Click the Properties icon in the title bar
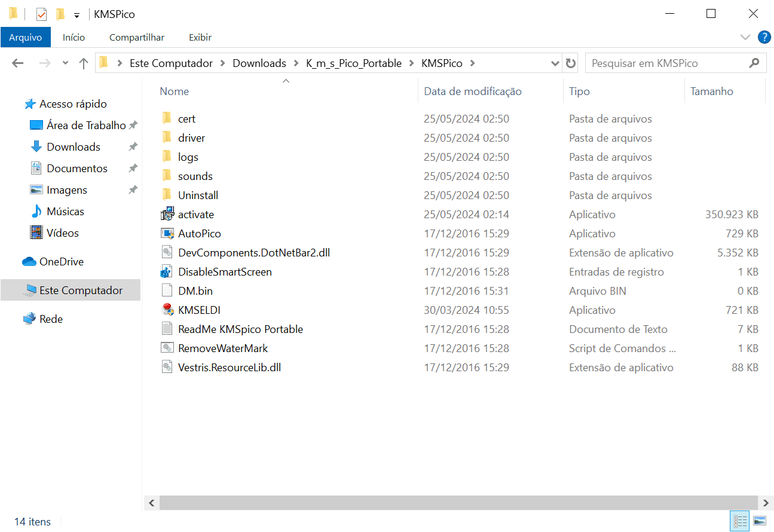The height and width of the screenshot is (532, 774). [41, 14]
